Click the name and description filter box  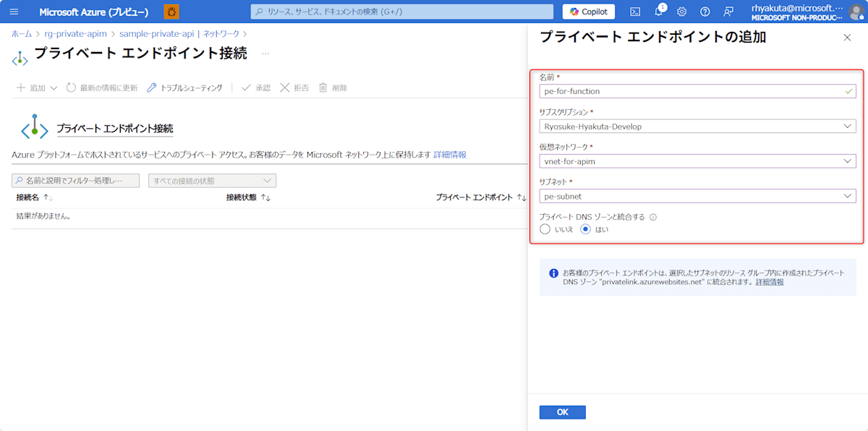click(76, 181)
